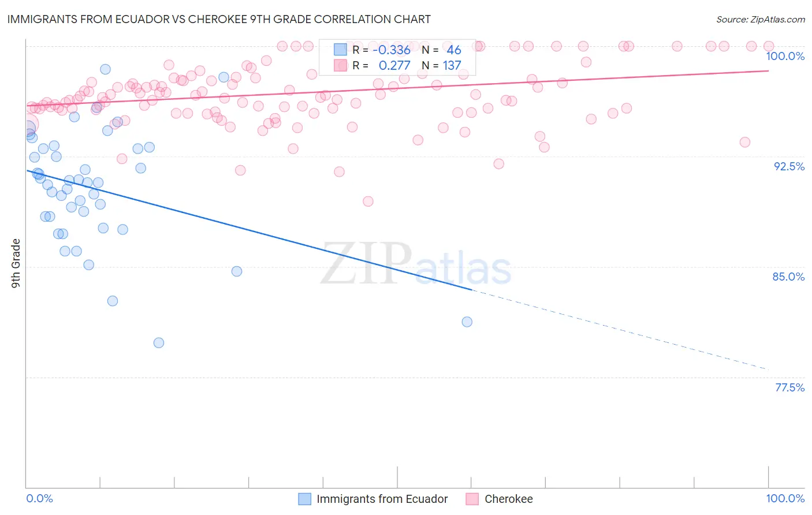Click the pink Cherokee legend swatch
The image size is (812, 515).
click(x=472, y=499)
